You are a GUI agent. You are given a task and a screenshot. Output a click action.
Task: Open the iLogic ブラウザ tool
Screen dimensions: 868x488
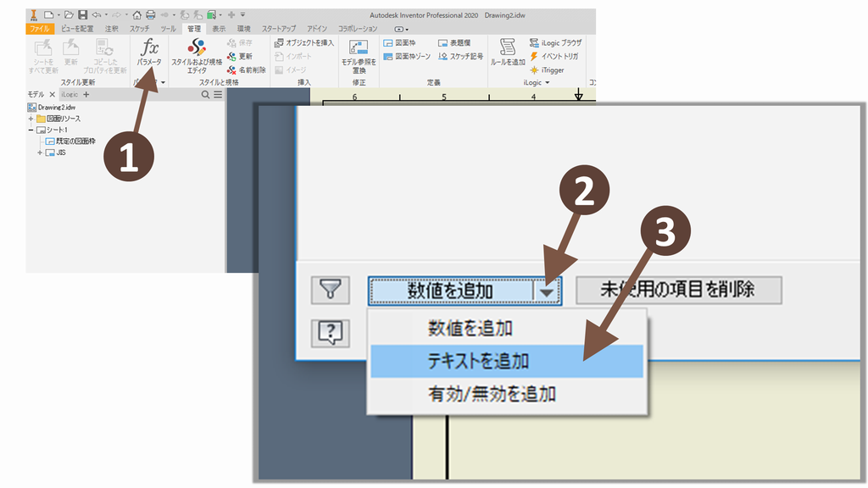(x=556, y=42)
